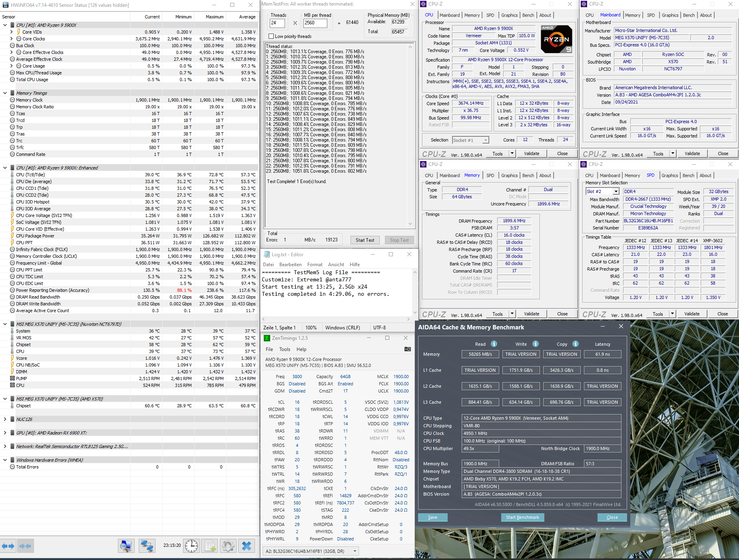Click the HWiNFO64 title bar app icon

pos(5,5)
